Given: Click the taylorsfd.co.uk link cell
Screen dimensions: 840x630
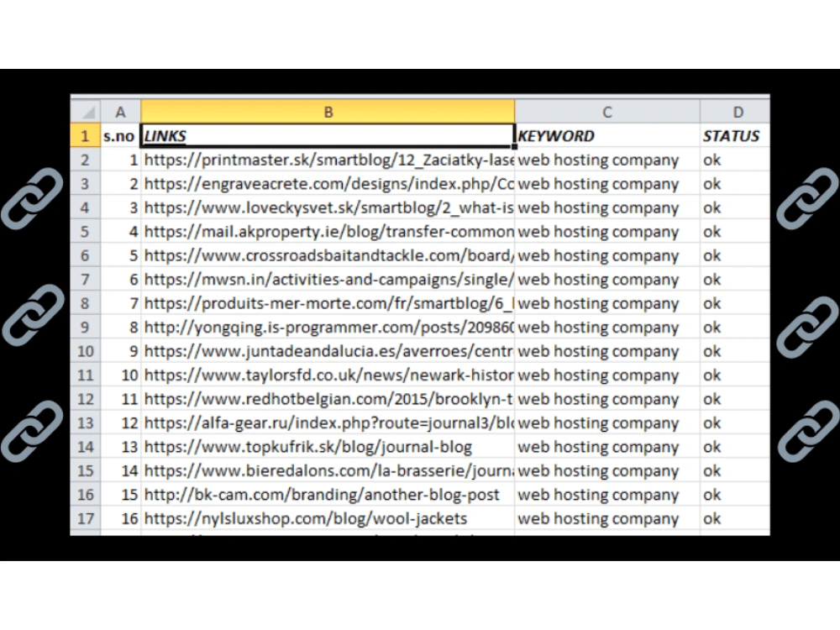Looking at the screenshot, I should (328, 375).
